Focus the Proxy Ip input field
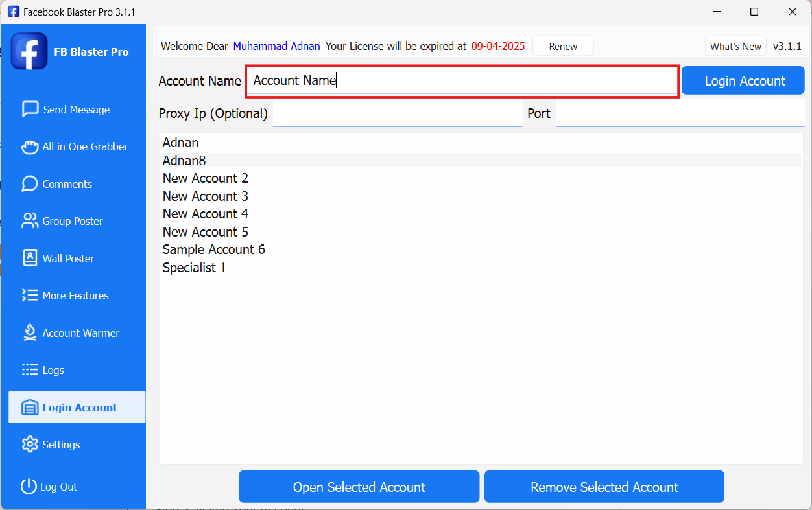Screen dimensions: 812x510 397,113
